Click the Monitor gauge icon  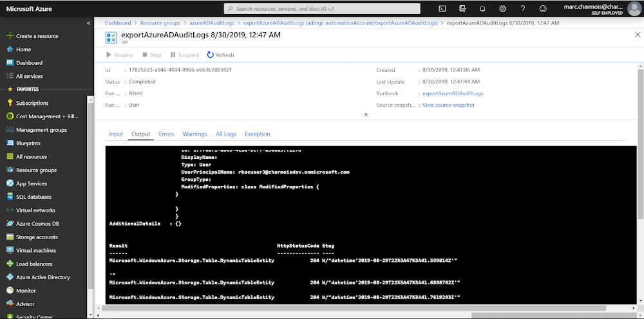pyautogui.click(x=10, y=291)
